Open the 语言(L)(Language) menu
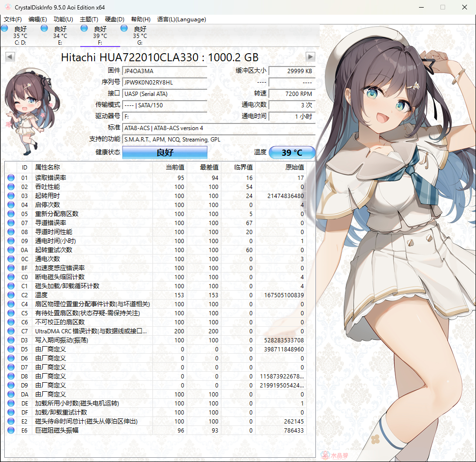 181,19
